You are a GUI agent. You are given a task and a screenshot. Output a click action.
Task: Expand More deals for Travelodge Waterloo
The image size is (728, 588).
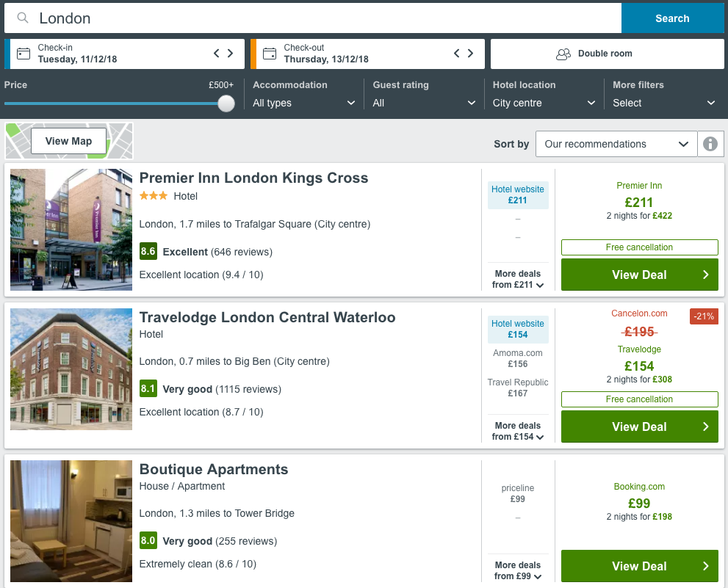point(517,430)
